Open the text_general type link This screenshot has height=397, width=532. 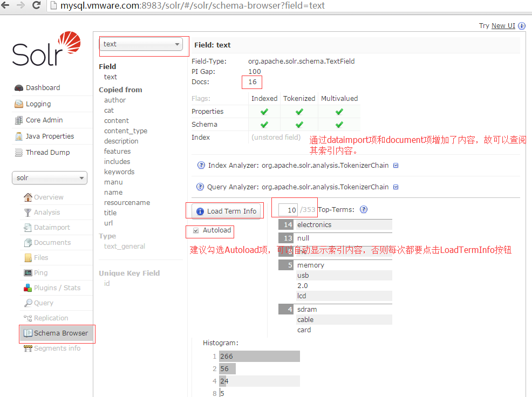[125, 247]
